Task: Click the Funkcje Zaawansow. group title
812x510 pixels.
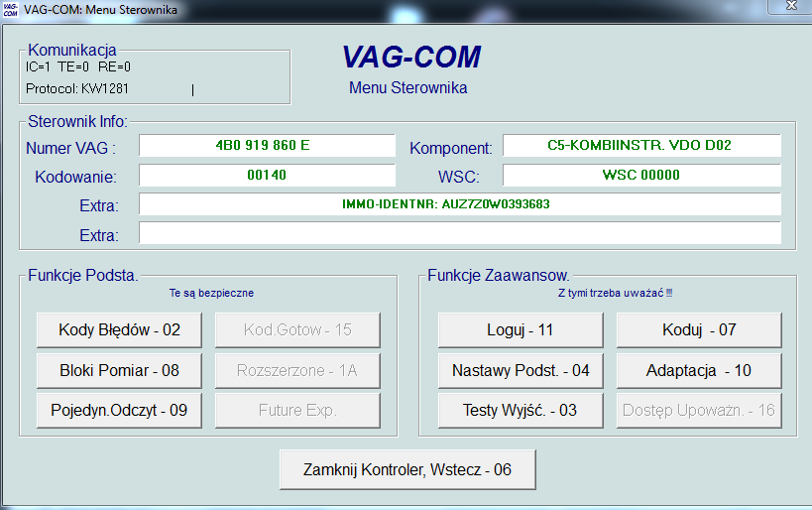Action: point(499,275)
